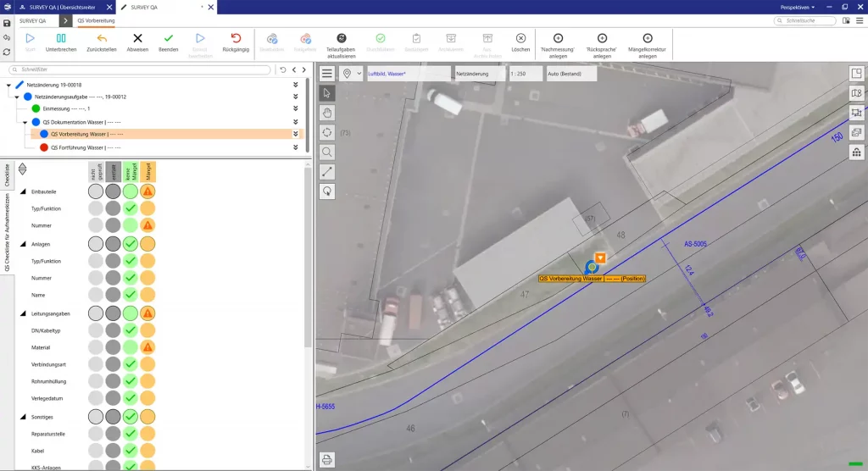Select the hand pan tool on map
868x471 pixels.
(327, 113)
